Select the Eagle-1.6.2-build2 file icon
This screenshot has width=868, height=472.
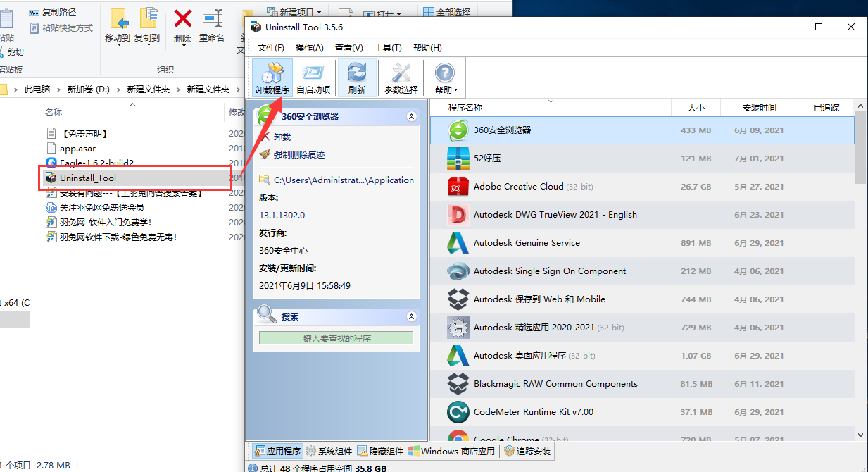click(x=51, y=163)
